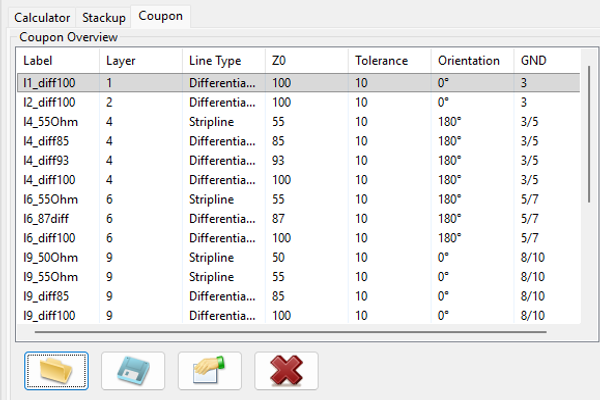Select the l1_diff100 coupon row
The width and height of the screenshot is (600, 400).
click(60, 83)
